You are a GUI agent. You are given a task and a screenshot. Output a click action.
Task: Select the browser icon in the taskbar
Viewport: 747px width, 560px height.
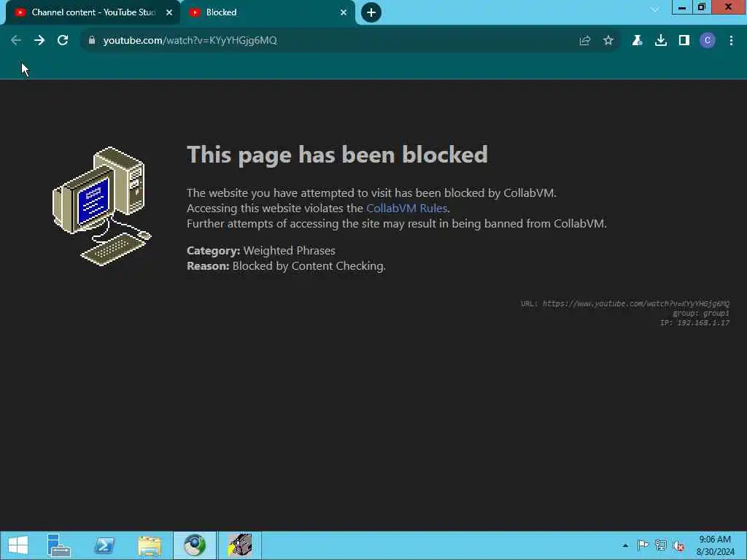tap(195, 545)
